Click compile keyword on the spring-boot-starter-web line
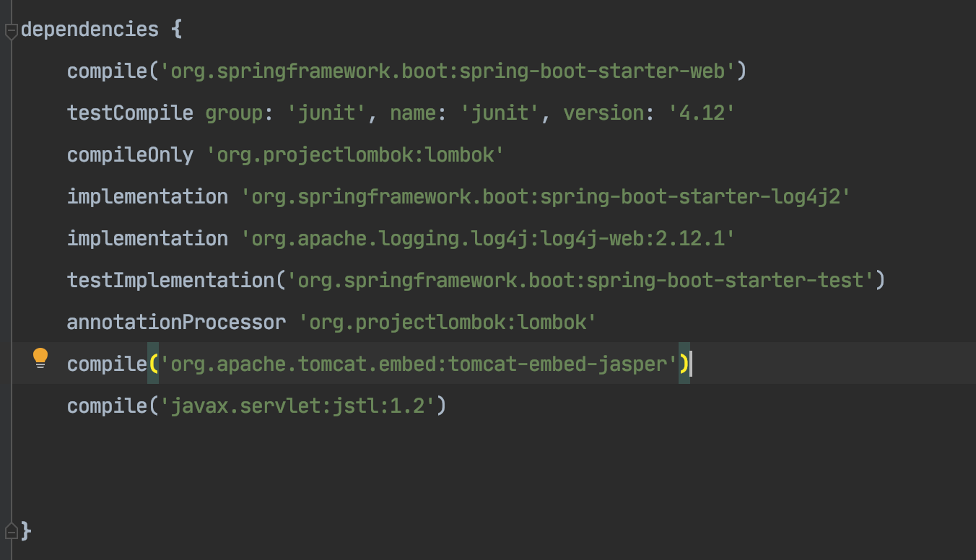Screen dimensions: 976x560 click(107, 71)
